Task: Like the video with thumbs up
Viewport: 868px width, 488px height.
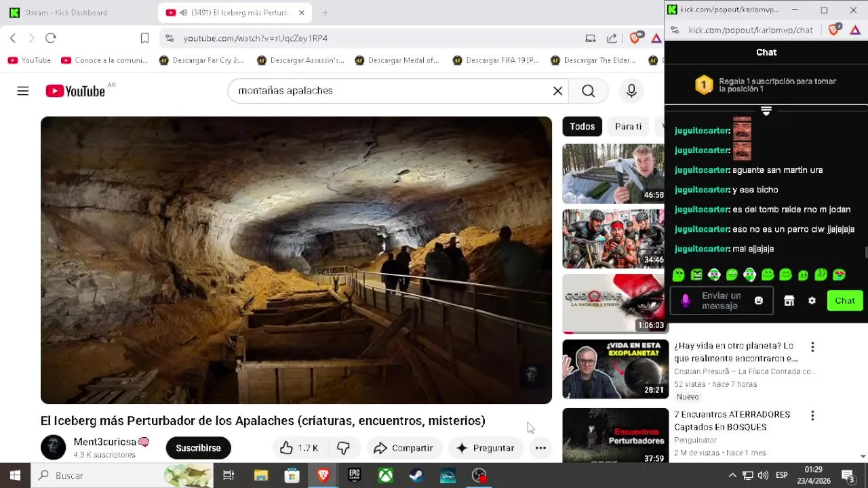Action: 298,448
